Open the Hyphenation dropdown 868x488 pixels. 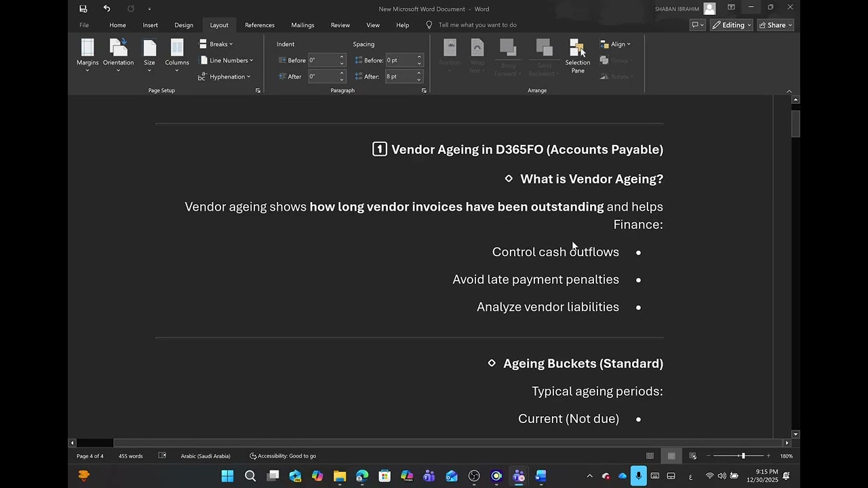point(224,77)
